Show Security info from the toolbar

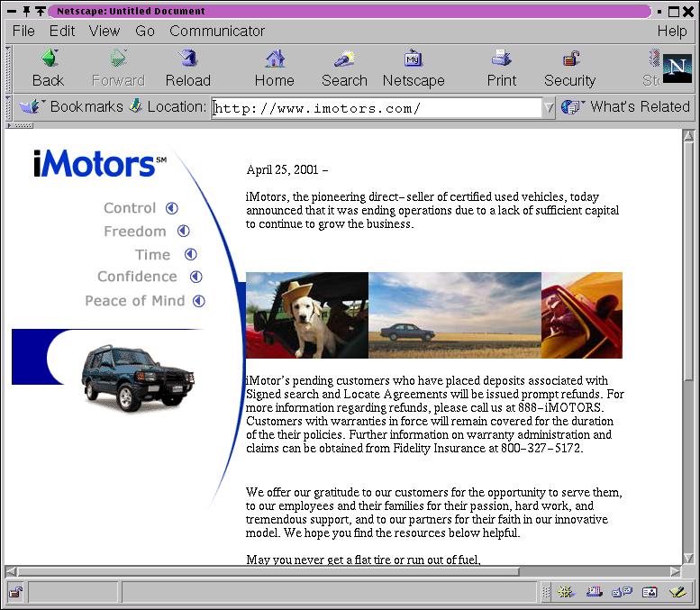[569, 68]
